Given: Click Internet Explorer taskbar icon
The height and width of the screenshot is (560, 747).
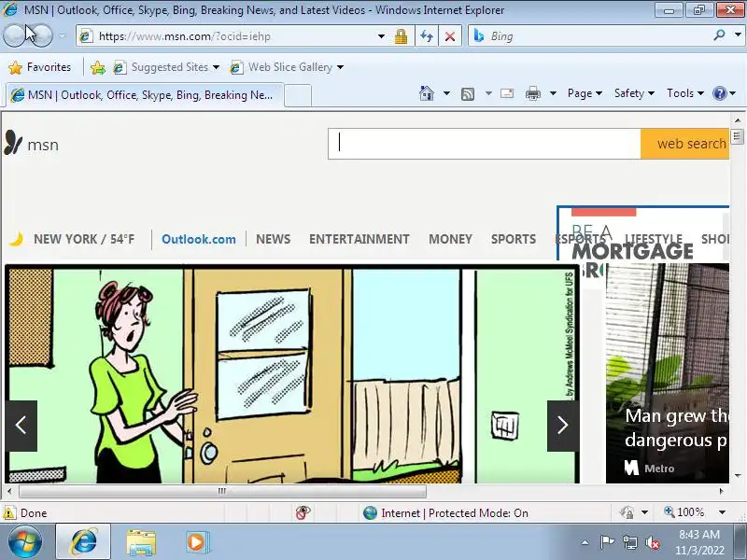Looking at the screenshot, I should [x=83, y=542].
